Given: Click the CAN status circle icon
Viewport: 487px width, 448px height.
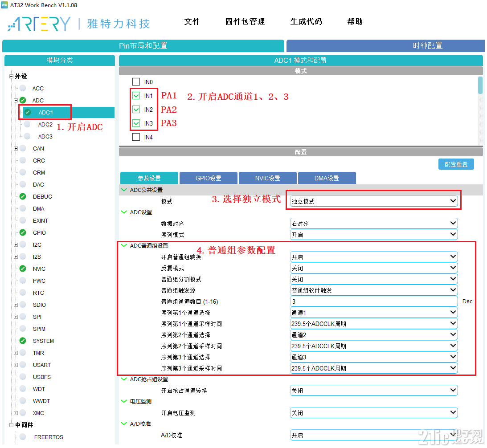Looking at the screenshot, I should (23, 148).
